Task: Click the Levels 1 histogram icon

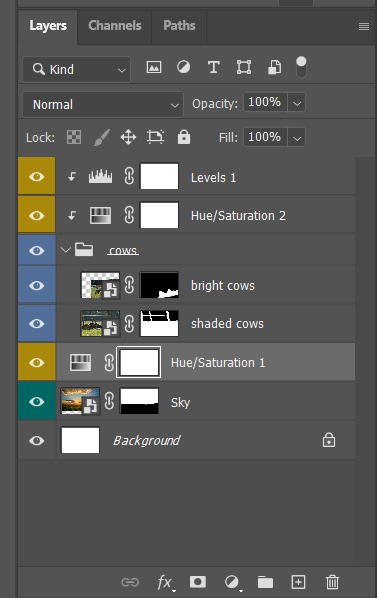Action: pyautogui.click(x=100, y=177)
